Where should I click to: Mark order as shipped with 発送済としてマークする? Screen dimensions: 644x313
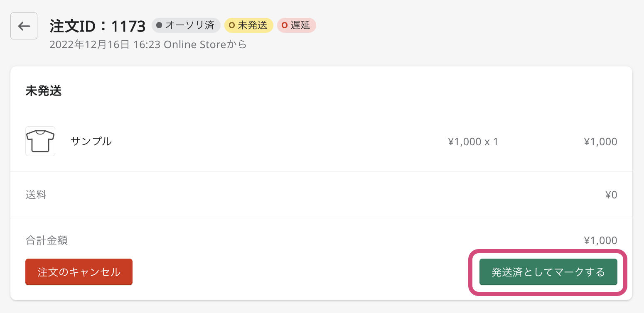point(548,272)
